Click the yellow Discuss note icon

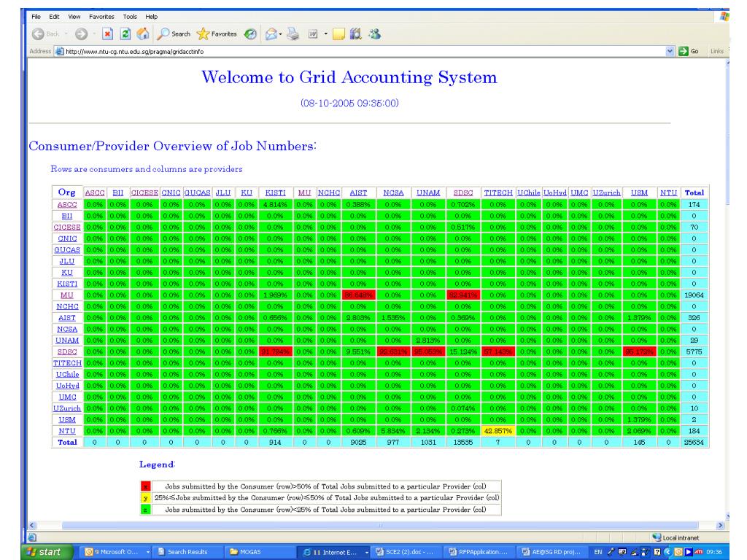pyautogui.click(x=338, y=34)
